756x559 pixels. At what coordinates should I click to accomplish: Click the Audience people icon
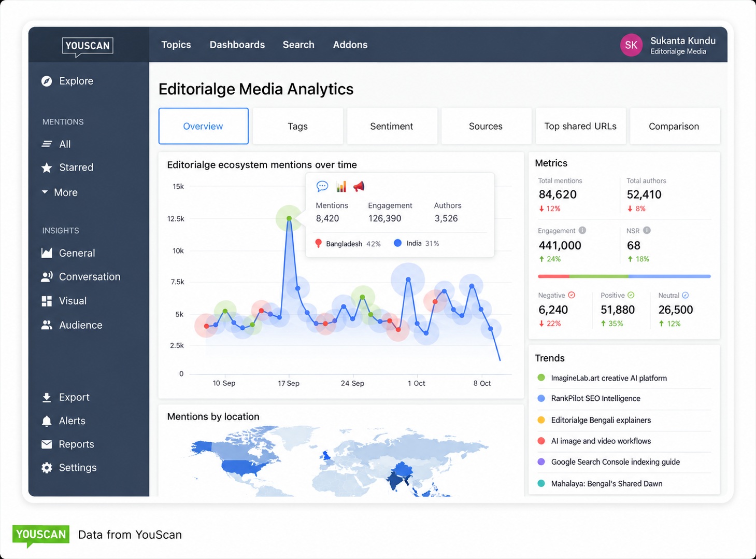(x=47, y=325)
